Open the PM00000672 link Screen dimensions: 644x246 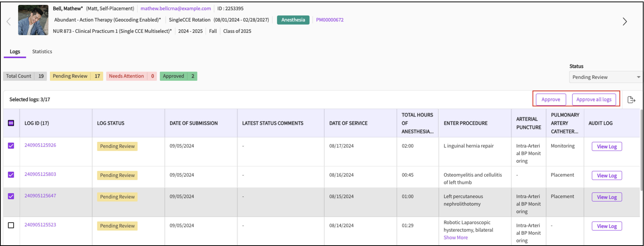pos(330,20)
